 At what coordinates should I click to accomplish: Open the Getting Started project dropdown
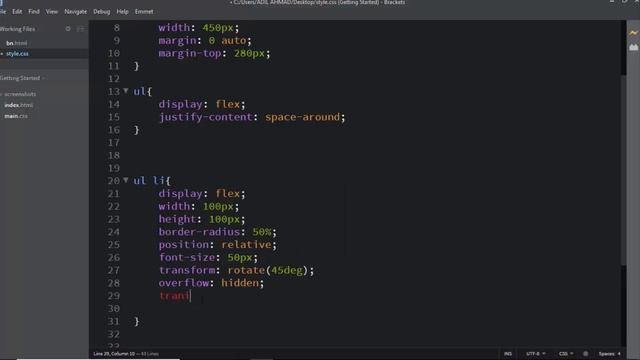22,78
